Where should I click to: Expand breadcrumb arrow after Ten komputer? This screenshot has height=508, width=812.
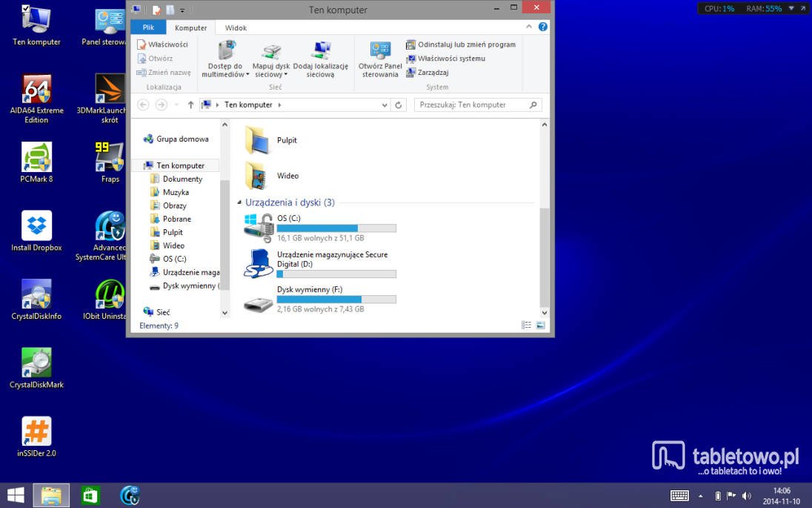279,105
